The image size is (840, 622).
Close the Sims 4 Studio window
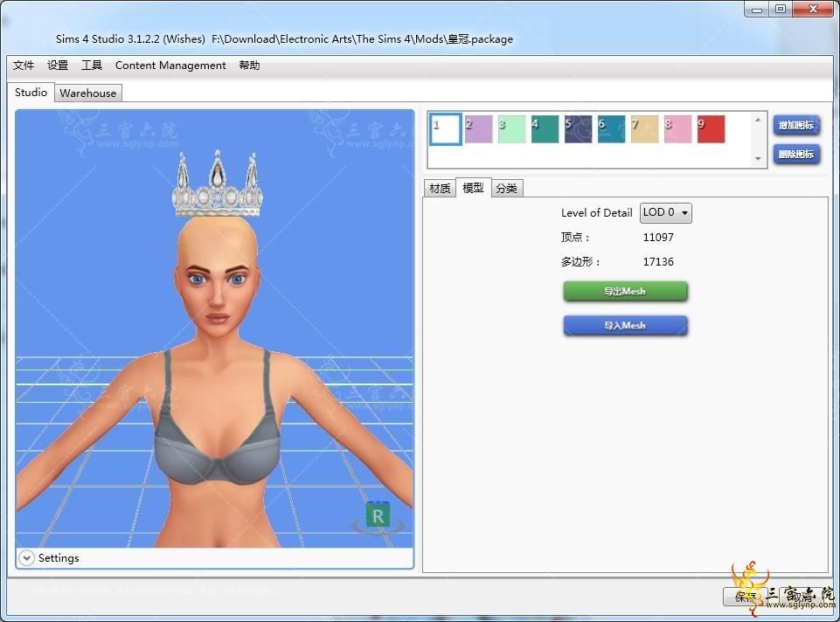point(813,9)
